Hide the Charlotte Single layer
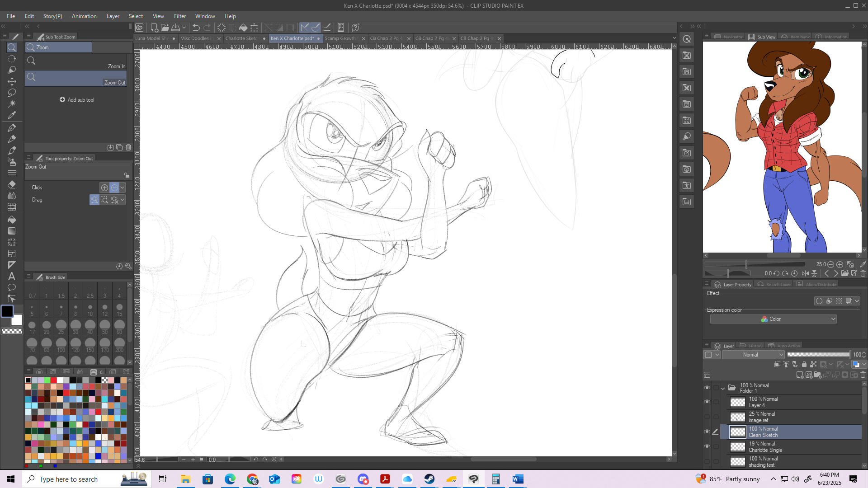 tap(707, 446)
